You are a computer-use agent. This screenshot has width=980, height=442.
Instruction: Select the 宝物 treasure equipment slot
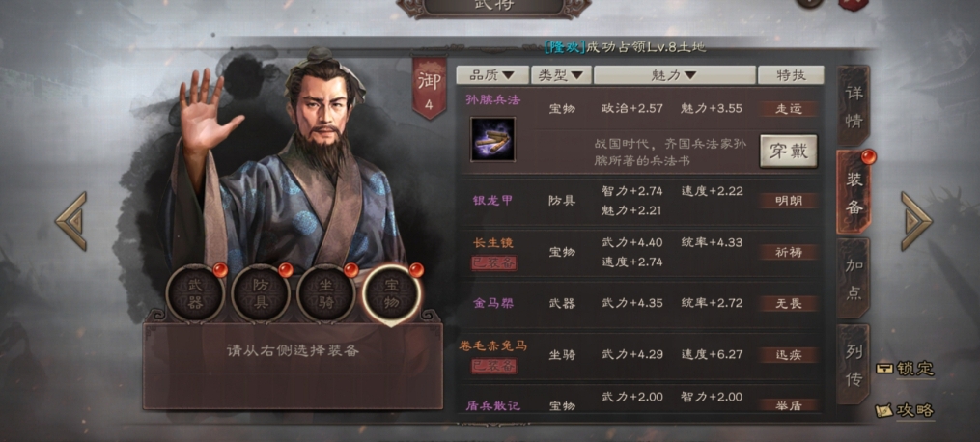392,293
